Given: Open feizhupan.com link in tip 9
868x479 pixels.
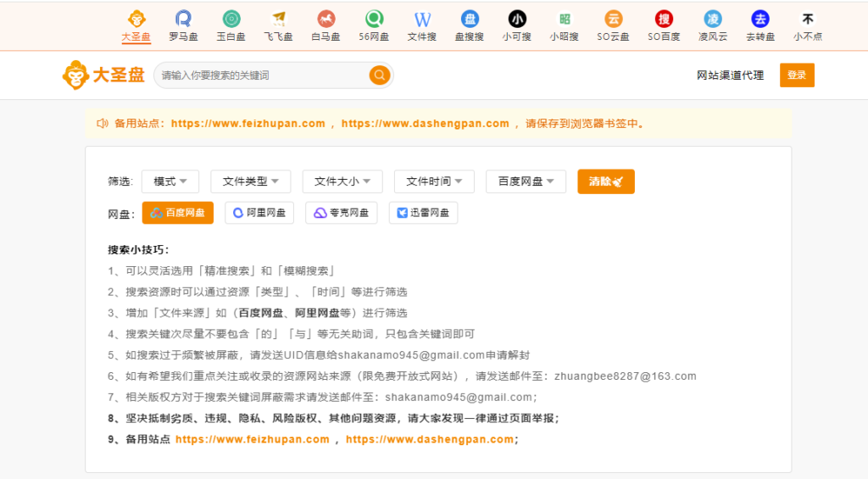Looking at the screenshot, I should [x=253, y=439].
